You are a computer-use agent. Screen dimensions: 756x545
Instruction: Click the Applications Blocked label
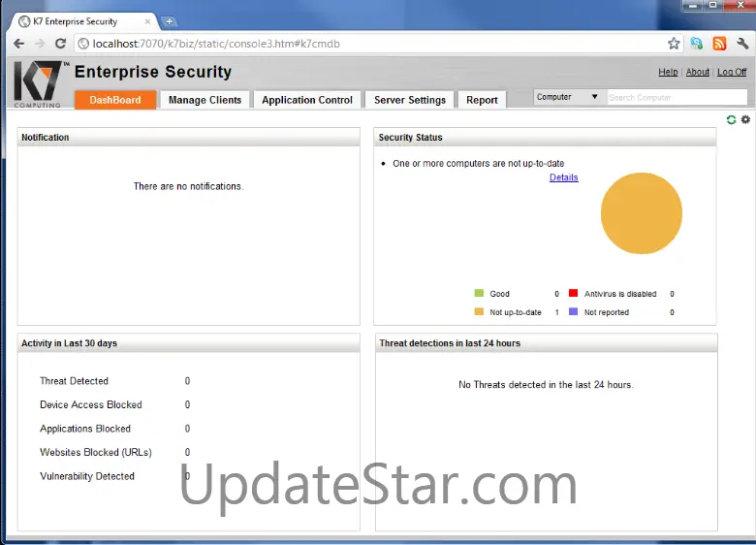[x=85, y=429]
